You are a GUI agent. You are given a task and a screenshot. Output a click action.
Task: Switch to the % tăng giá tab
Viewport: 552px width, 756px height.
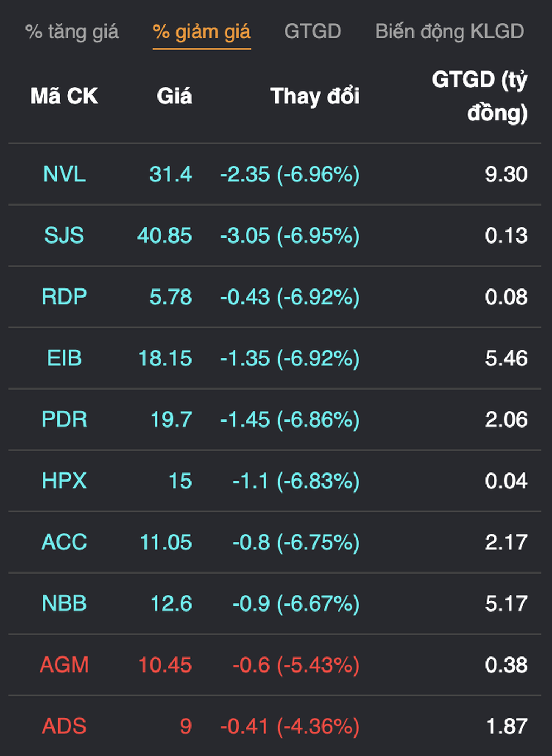coord(72,31)
